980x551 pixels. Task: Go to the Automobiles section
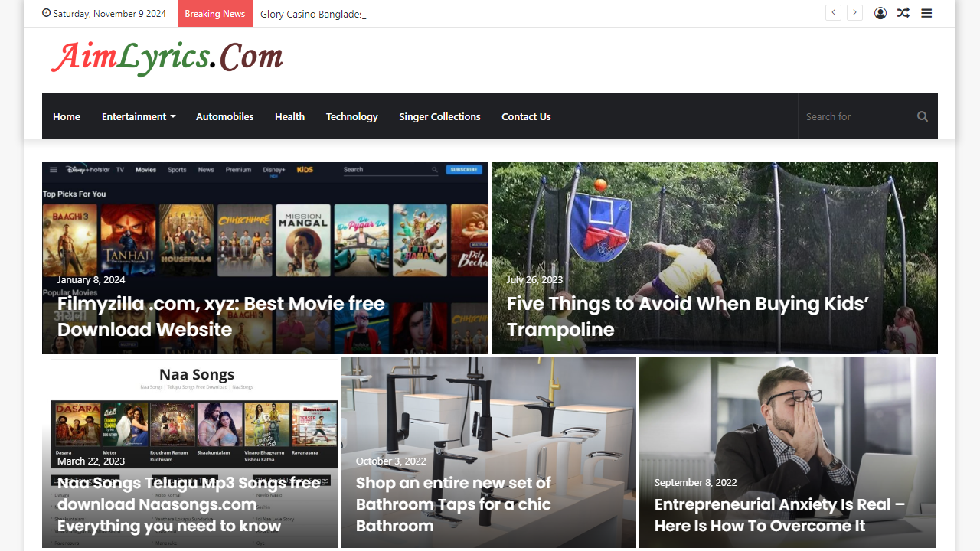[x=224, y=116]
